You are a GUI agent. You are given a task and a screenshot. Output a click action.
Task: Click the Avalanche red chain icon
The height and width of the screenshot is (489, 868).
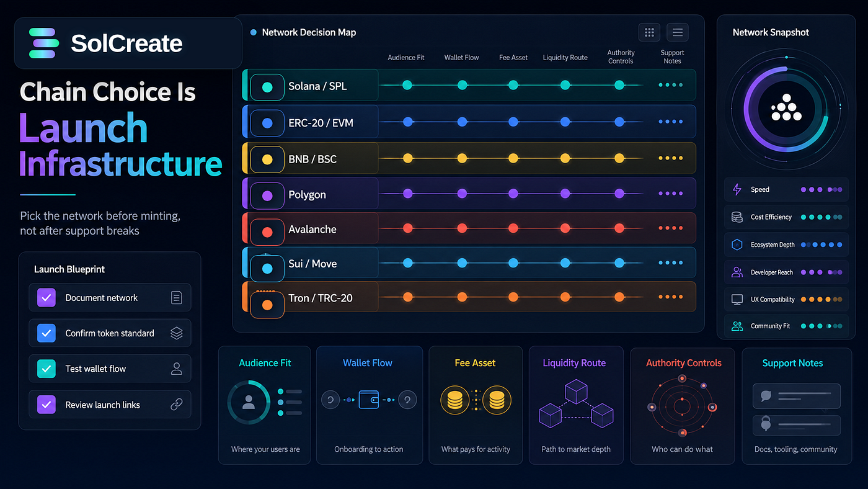tap(267, 231)
